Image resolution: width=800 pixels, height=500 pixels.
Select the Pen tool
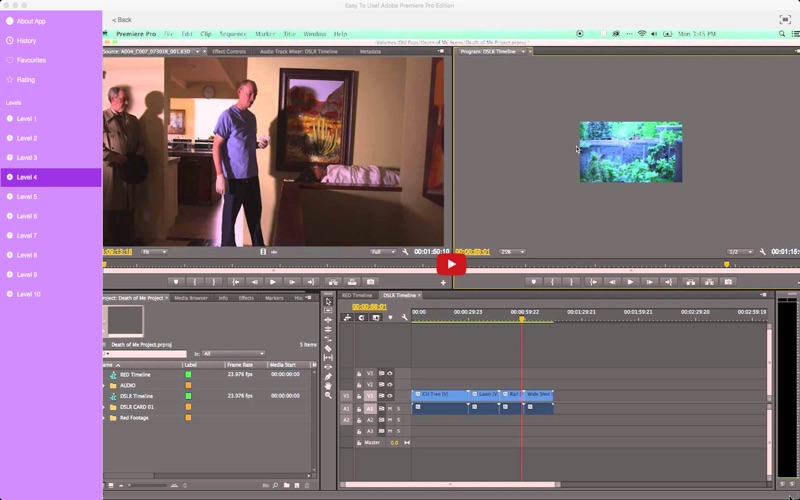[x=328, y=377]
